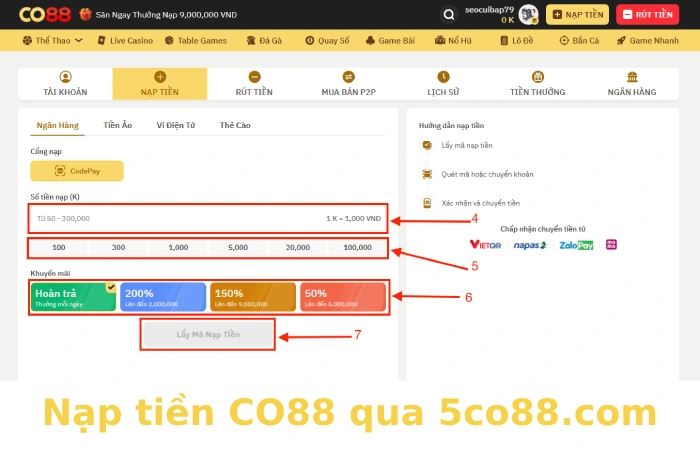This screenshot has height=450, width=700.
Task: Choose the 20,000 preset amount
Action: coord(298,247)
